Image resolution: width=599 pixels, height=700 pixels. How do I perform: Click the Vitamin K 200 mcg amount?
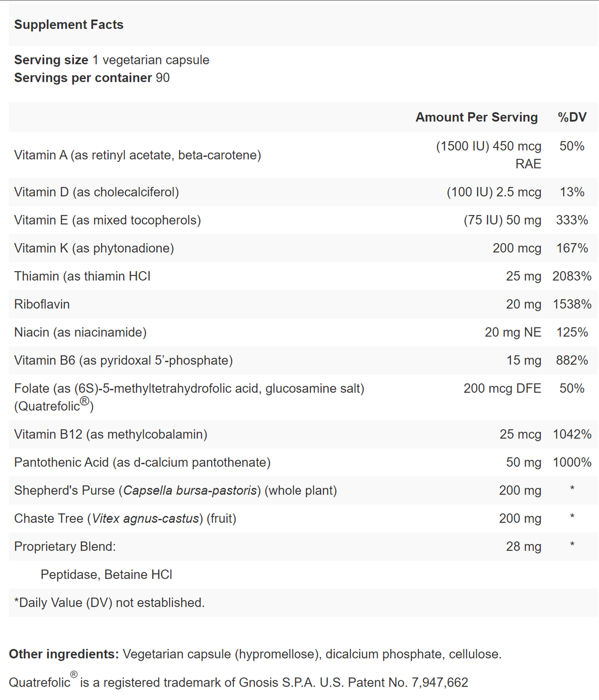click(x=517, y=248)
